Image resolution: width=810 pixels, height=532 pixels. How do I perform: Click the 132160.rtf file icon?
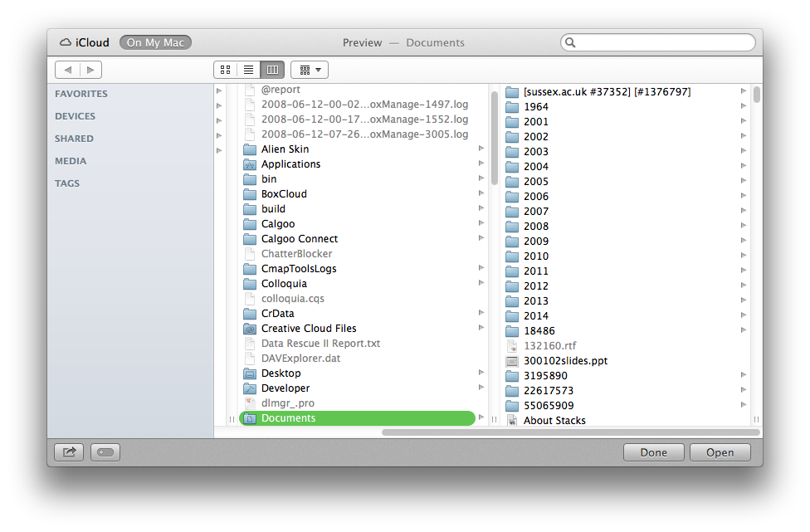click(x=512, y=346)
